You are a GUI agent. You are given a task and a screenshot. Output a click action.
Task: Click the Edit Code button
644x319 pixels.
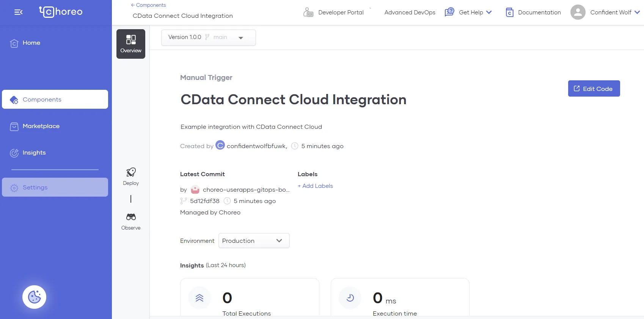coord(594,89)
